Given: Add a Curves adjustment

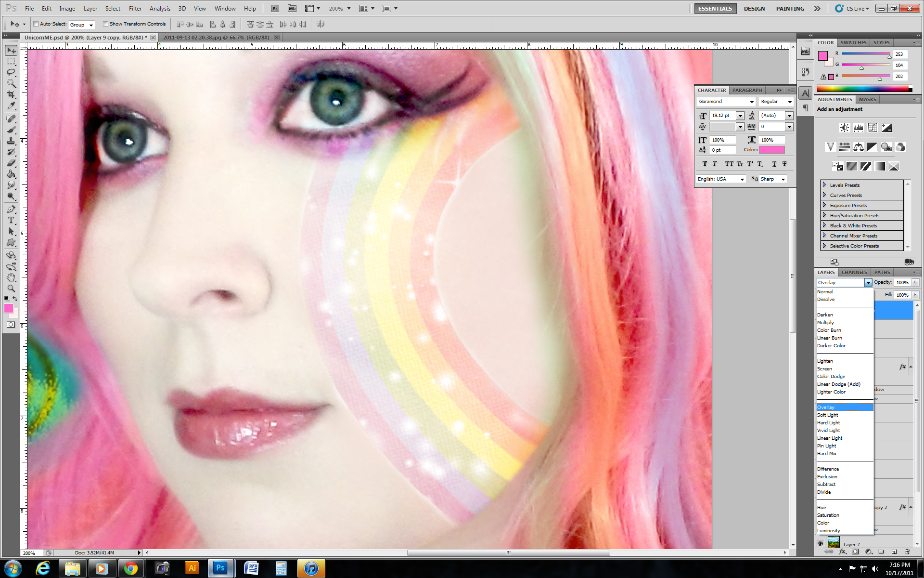Looking at the screenshot, I should click(872, 128).
